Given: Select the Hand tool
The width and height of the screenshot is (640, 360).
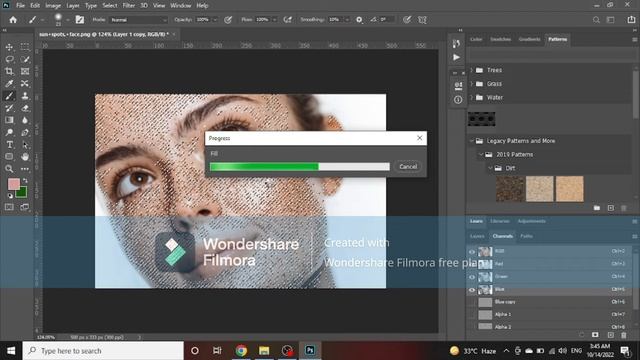Looking at the screenshot, I should click(25, 156).
